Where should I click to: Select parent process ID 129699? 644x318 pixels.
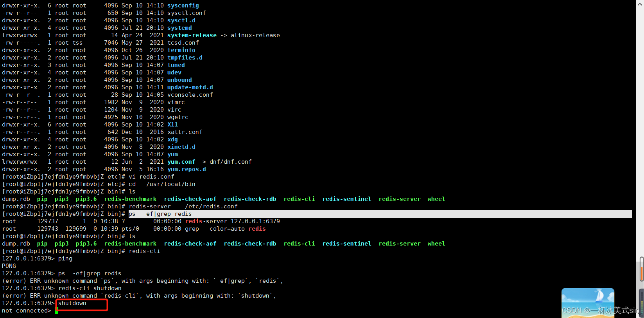76,229
